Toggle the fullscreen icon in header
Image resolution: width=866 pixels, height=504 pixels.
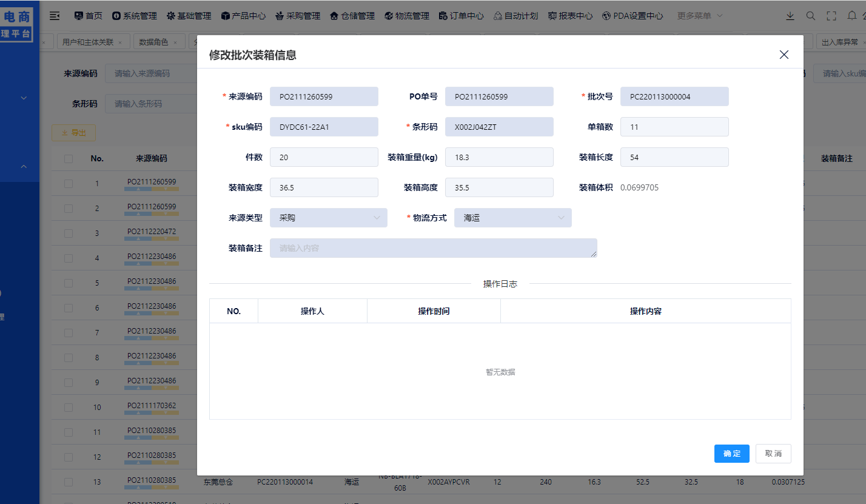tap(831, 16)
